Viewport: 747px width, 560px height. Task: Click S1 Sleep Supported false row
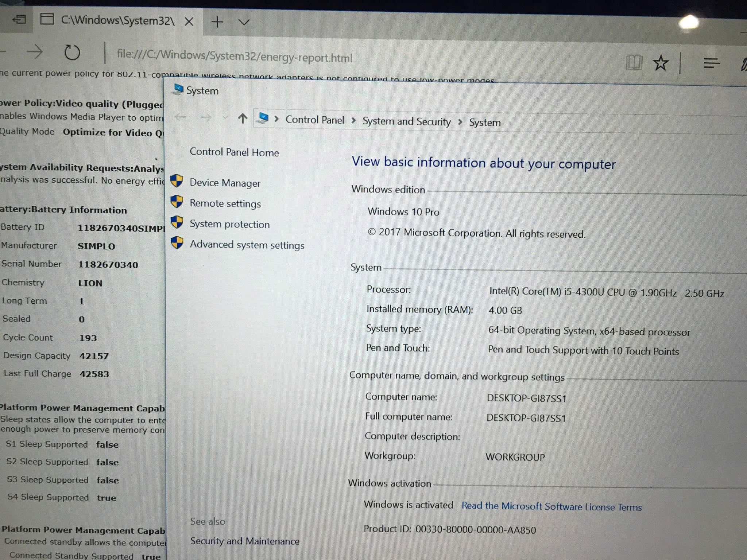pos(62,444)
